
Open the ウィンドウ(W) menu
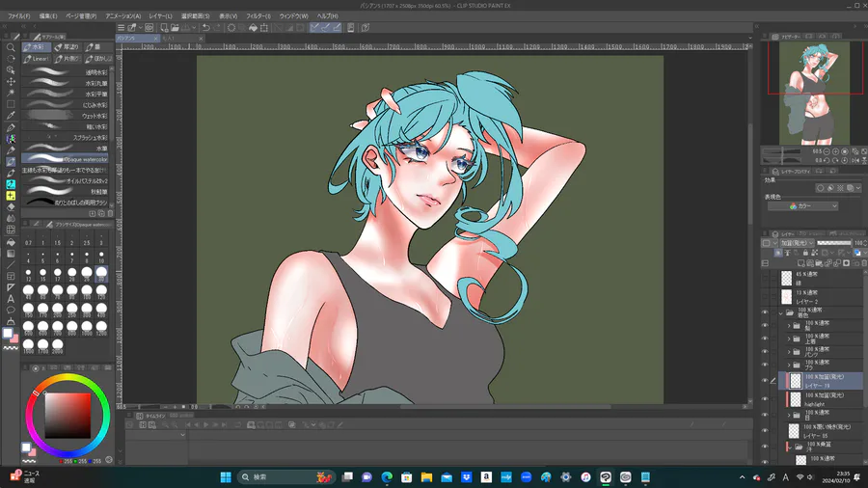point(294,16)
